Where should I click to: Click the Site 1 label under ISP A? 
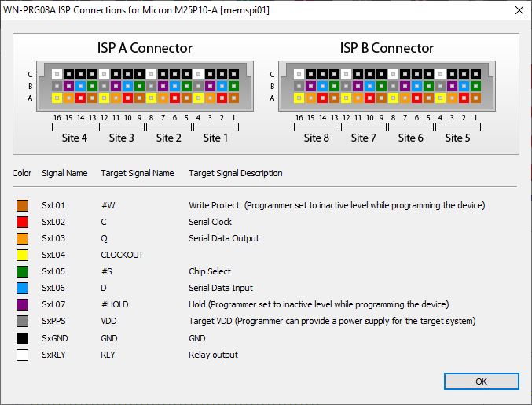point(214,138)
